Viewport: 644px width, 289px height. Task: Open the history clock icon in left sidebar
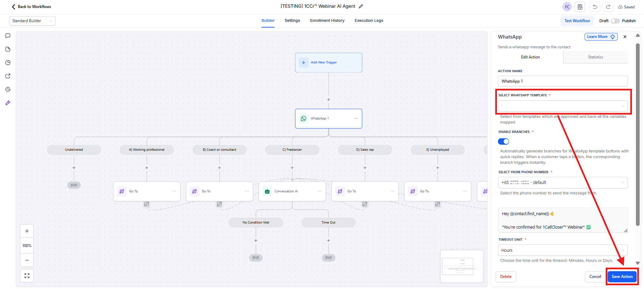[x=8, y=90]
